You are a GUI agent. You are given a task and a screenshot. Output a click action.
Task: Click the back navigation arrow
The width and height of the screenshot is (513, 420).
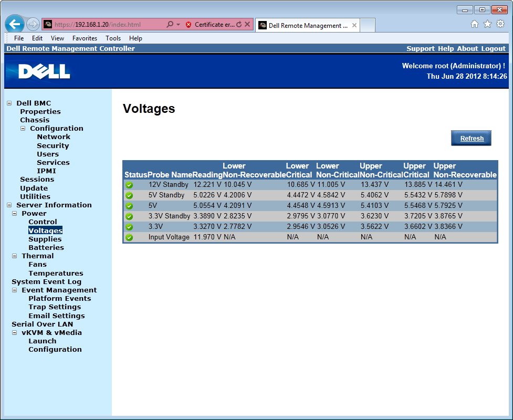coord(14,24)
